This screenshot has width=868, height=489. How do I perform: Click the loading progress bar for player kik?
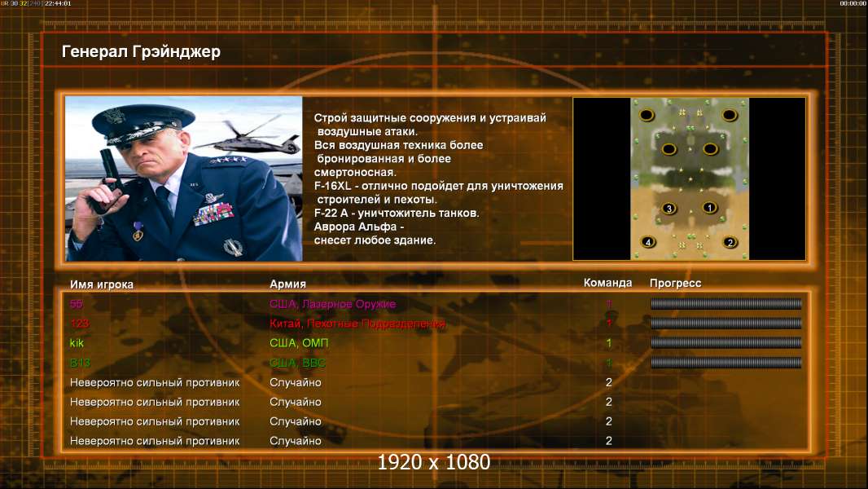coord(726,343)
